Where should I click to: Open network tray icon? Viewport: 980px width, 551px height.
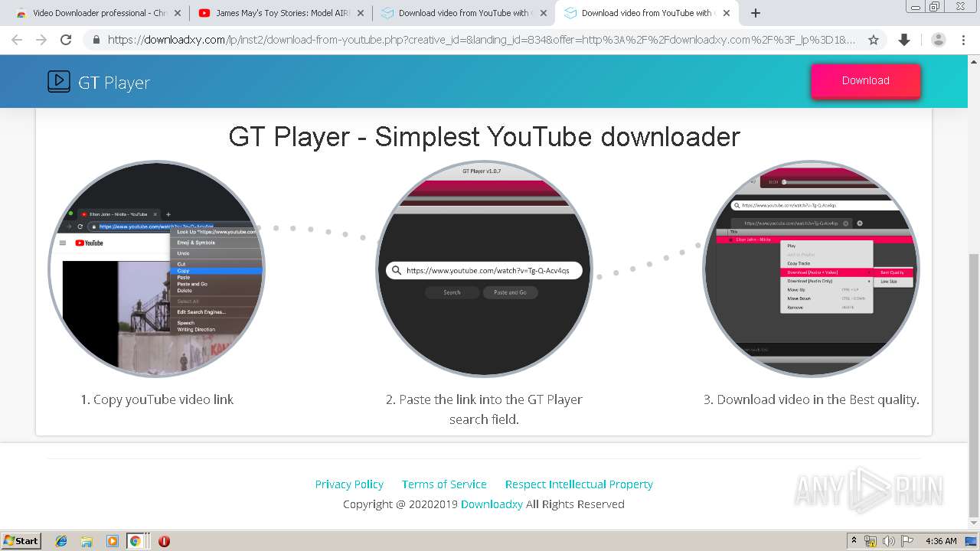871,541
